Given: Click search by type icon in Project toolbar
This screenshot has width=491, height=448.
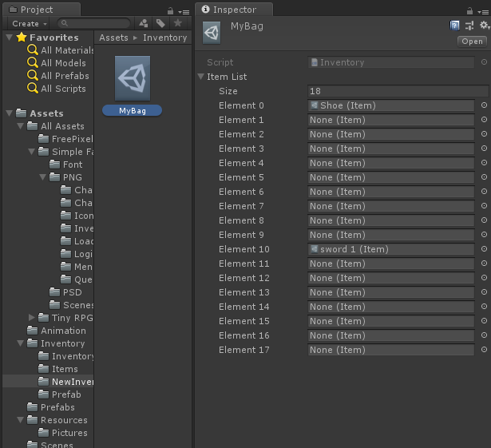Looking at the screenshot, I should pos(144,23).
